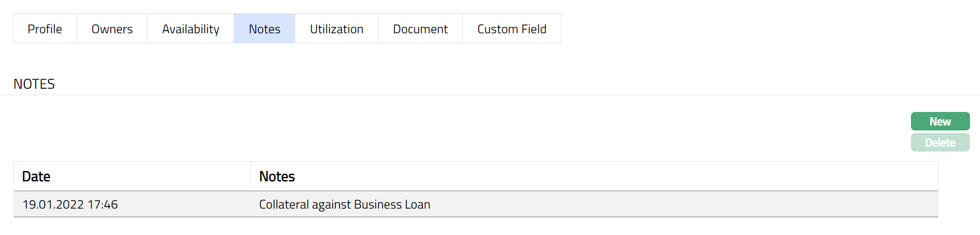The width and height of the screenshot is (980, 235).
Task: Open the Custom Field tab
Action: click(x=511, y=29)
